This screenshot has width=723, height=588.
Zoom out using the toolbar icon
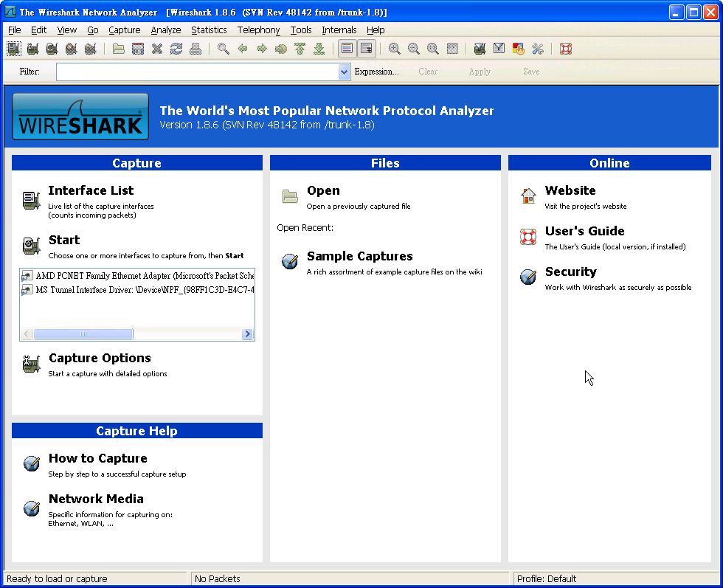point(414,49)
